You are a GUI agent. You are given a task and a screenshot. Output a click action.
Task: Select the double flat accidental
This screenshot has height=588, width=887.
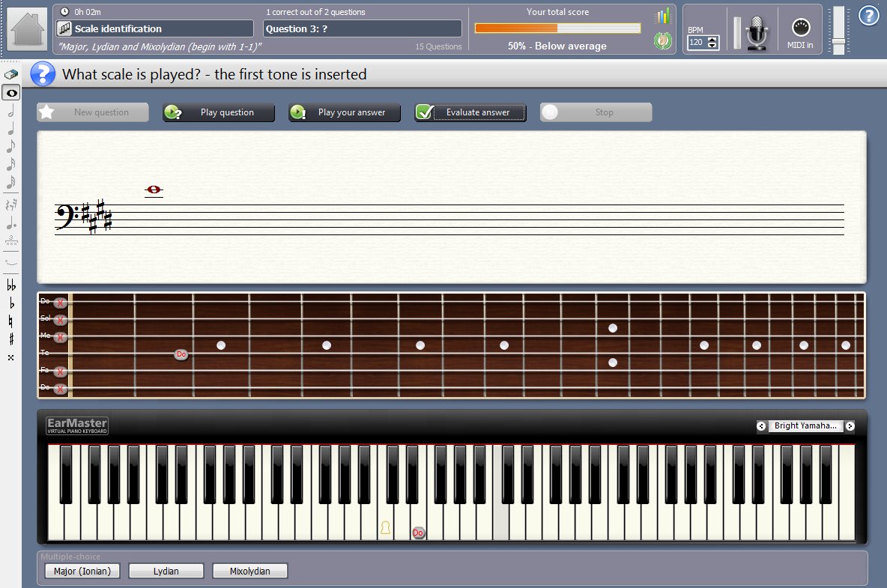coord(11,285)
